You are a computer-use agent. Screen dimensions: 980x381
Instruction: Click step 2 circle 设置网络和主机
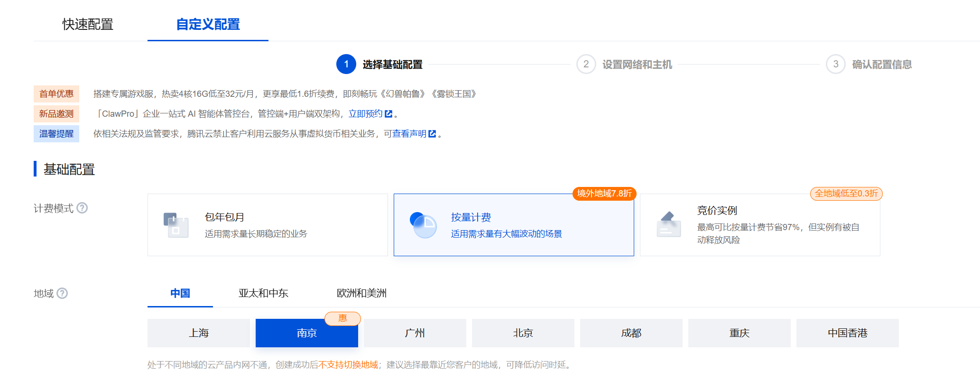tap(586, 64)
